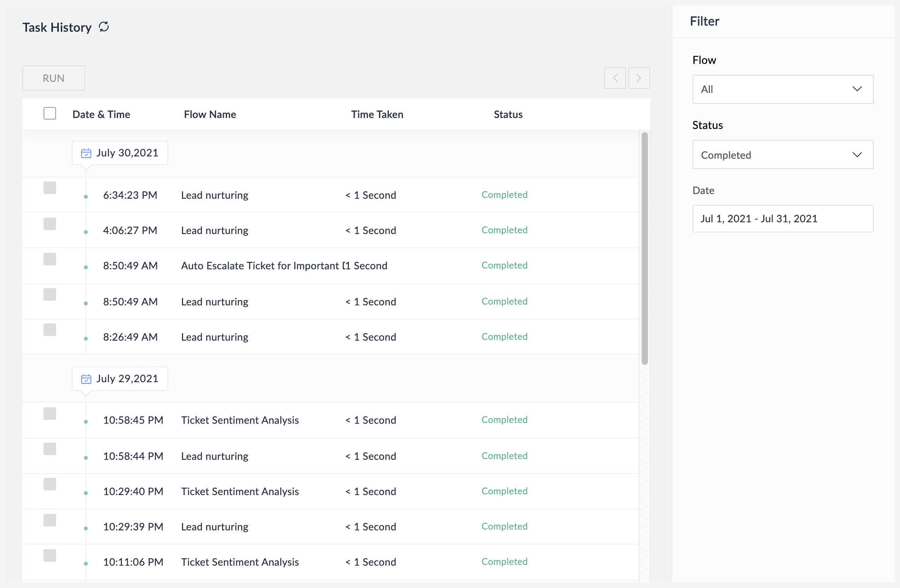Open the Lead nurturing flow from the 4:06:27 PM row
900x588 pixels.
tap(214, 230)
